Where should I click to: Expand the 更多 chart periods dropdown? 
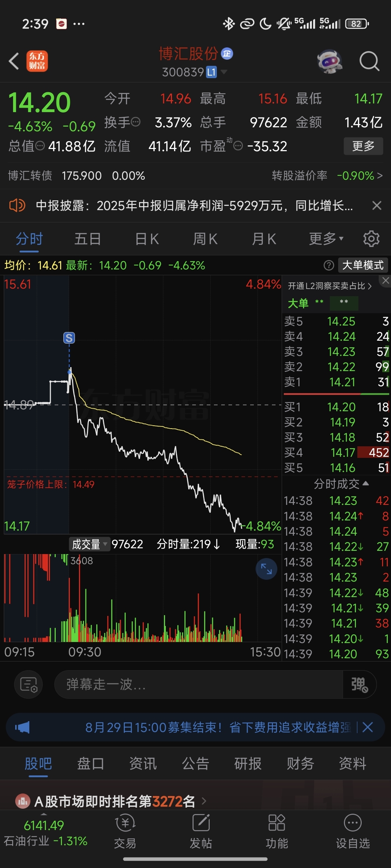point(326,239)
